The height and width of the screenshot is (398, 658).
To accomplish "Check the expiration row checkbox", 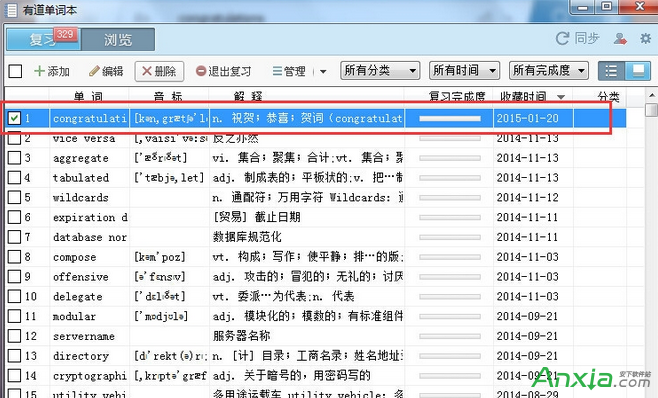I will (14, 217).
